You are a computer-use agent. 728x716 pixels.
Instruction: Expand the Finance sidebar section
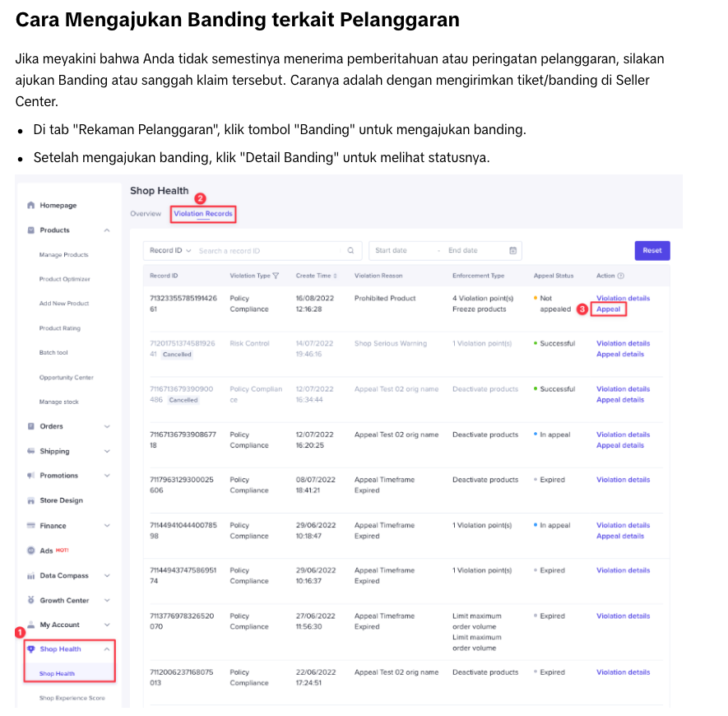[107, 526]
